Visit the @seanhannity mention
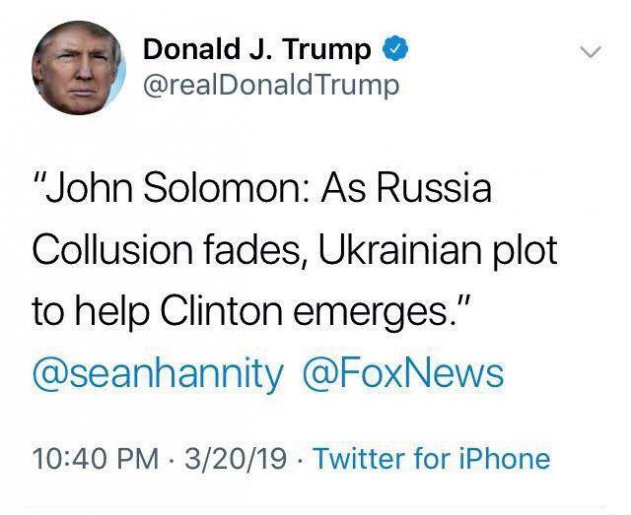Viewport: 631px width, 515px height. coord(157,374)
